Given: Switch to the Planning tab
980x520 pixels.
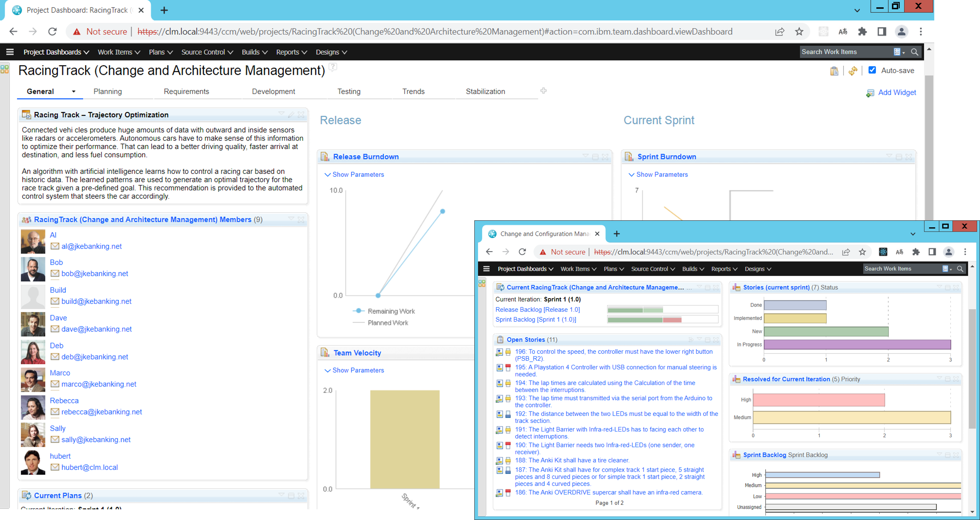Looking at the screenshot, I should coord(108,92).
